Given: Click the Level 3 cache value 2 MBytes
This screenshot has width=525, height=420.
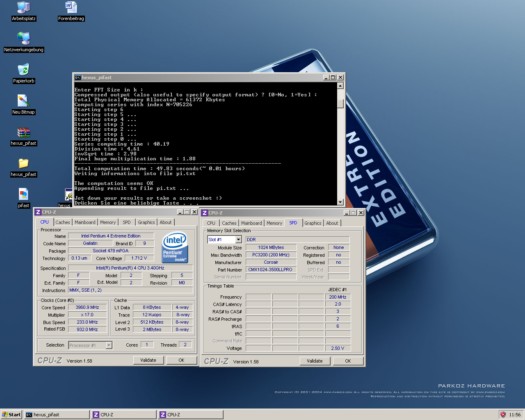Looking at the screenshot, I should 152,329.
